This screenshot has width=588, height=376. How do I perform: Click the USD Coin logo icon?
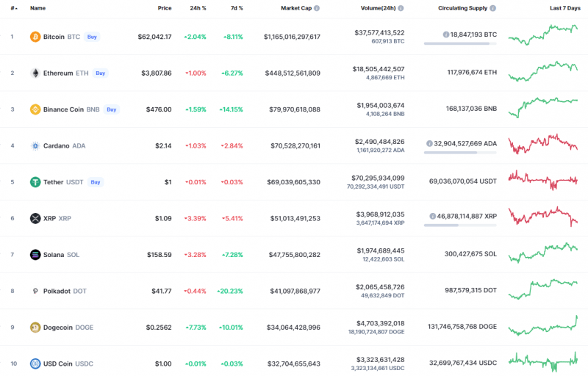[x=35, y=364]
